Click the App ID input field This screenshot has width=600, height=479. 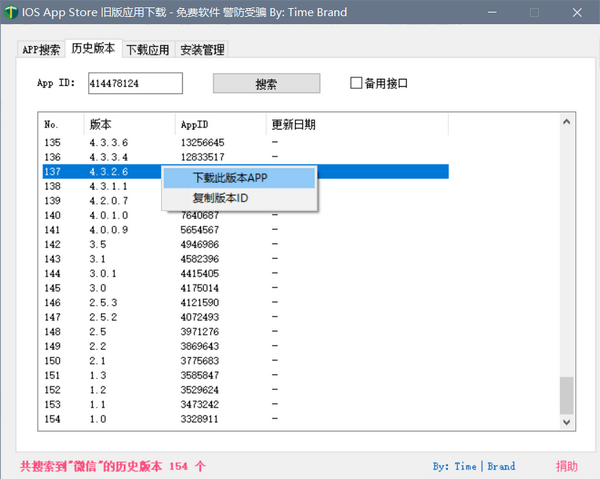pyautogui.click(x=135, y=83)
